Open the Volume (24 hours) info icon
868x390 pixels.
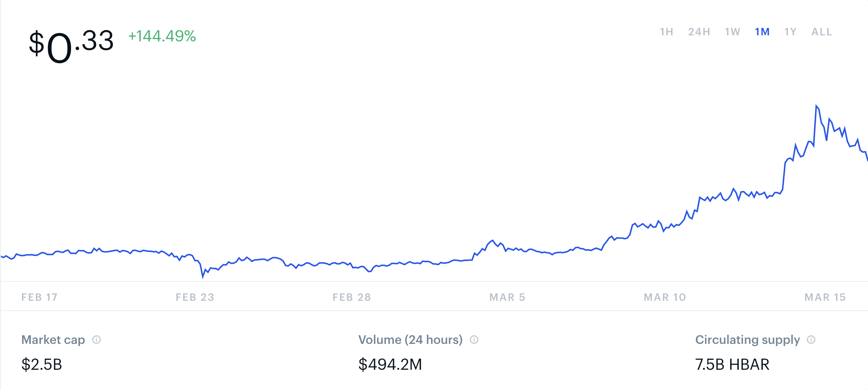(474, 340)
